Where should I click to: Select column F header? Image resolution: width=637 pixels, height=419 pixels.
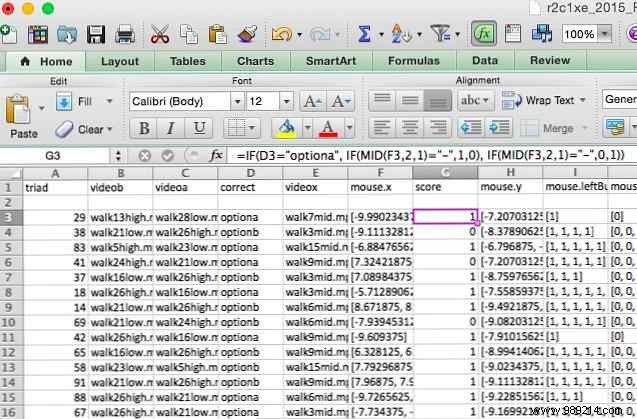[380, 173]
